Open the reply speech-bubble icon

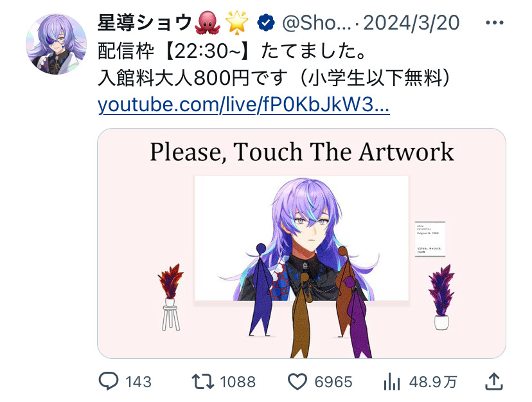[109, 381]
